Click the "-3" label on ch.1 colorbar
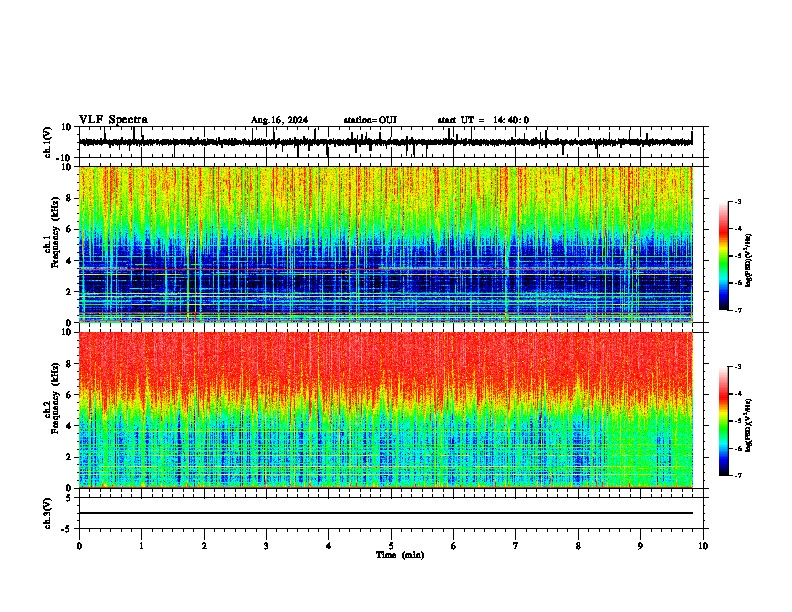 point(737,201)
